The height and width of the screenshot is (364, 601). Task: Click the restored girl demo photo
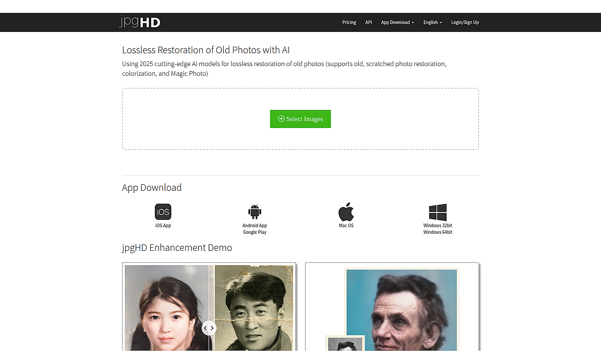[166, 307]
